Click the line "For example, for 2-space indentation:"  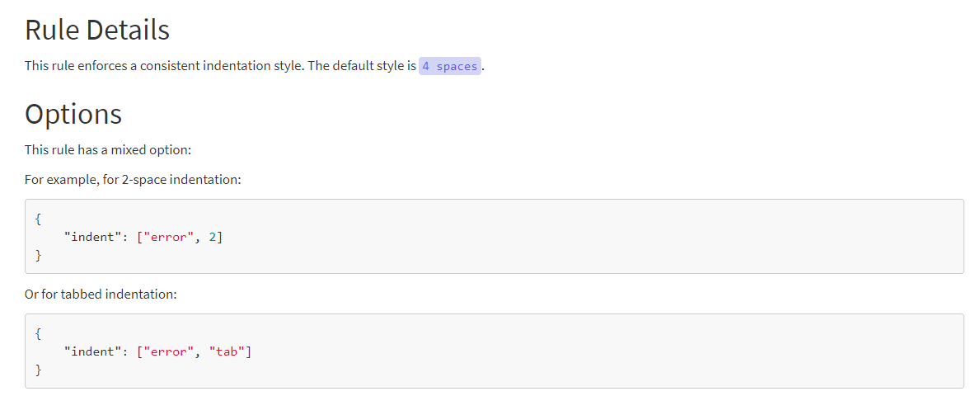[x=133, y=180]
